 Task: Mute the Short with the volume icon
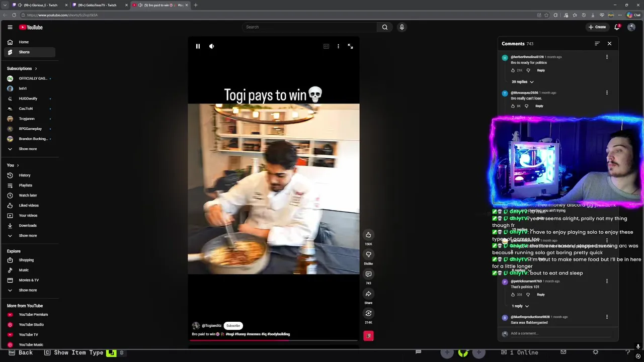[212, 46]
